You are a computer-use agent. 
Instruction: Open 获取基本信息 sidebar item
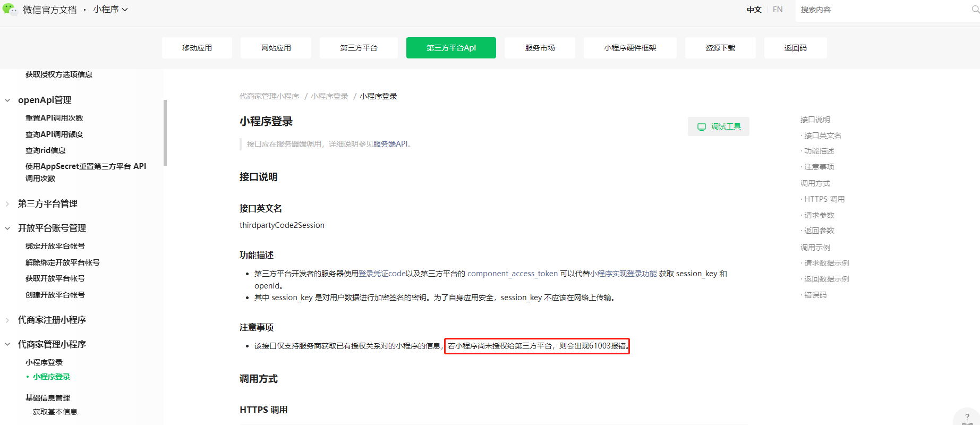(x=55, y=412)
